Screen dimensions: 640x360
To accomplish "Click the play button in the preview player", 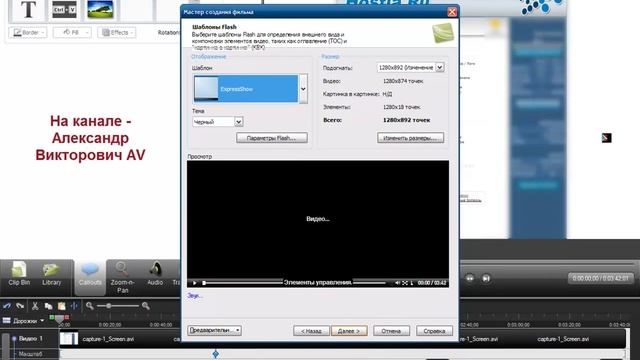I will pyautogui.click(x=194, y=283).
